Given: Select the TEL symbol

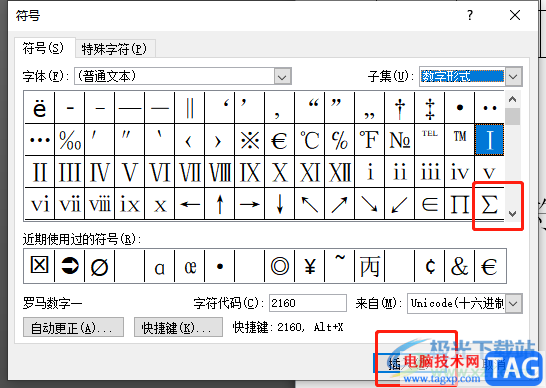Looking at the screenshot, I should 430,140.
